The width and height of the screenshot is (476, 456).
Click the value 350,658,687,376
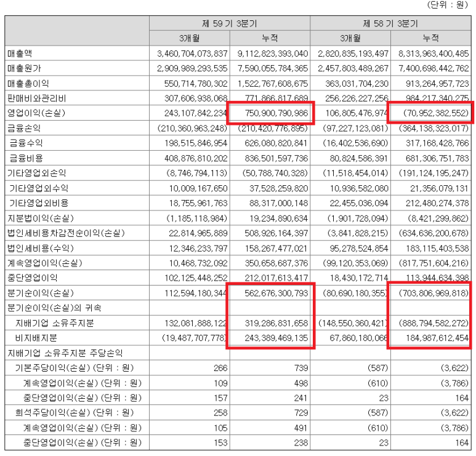coord(276,263)
